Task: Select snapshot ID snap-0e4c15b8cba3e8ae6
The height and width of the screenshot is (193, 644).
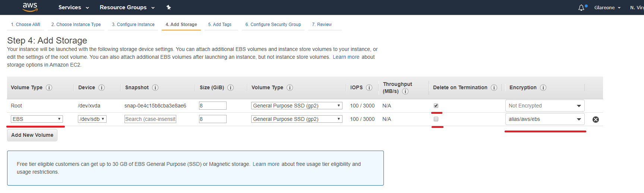Action: tap(155, 106)
